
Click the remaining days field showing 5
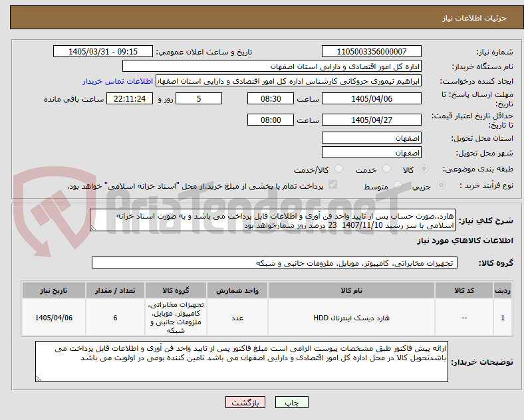pyautogui.click(x=199, y=98)
